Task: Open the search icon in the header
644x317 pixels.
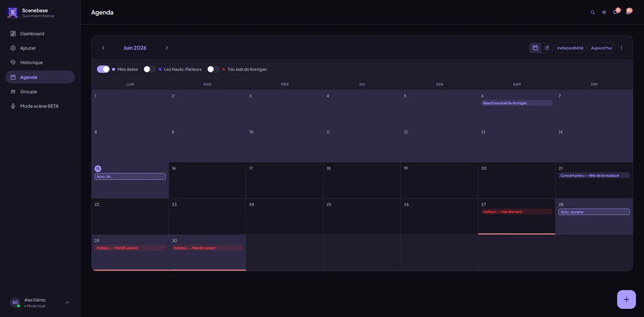Action: [592, 12]
